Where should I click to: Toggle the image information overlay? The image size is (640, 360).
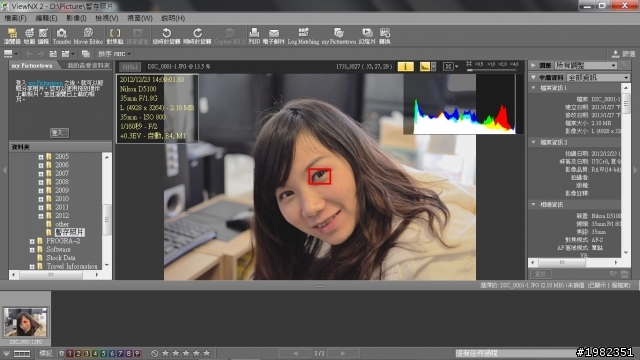[x=405, y=67]
